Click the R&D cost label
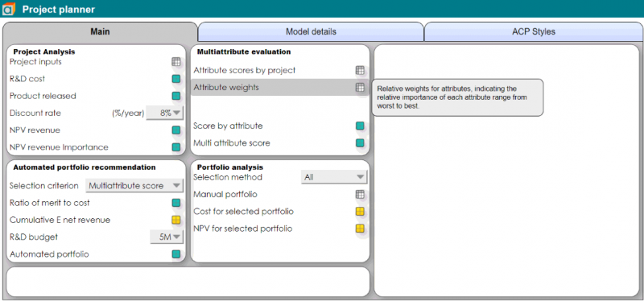The image size is (644, 301). point(27,79)
